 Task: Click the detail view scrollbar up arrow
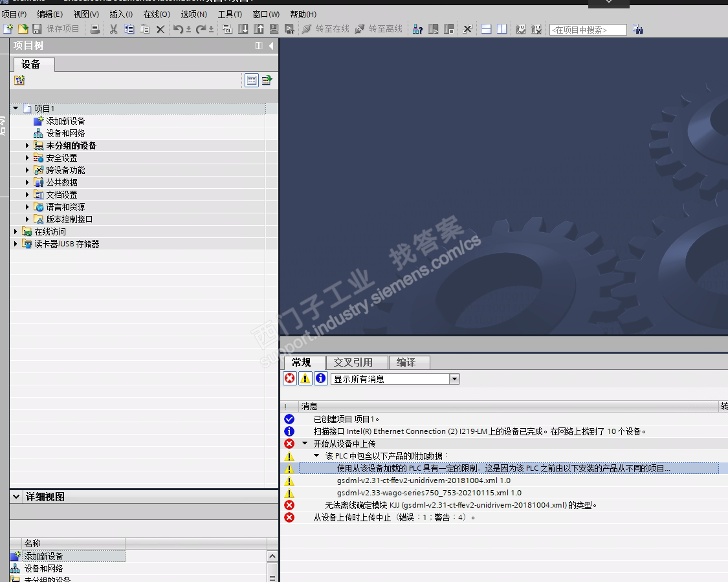click(272, 556)
